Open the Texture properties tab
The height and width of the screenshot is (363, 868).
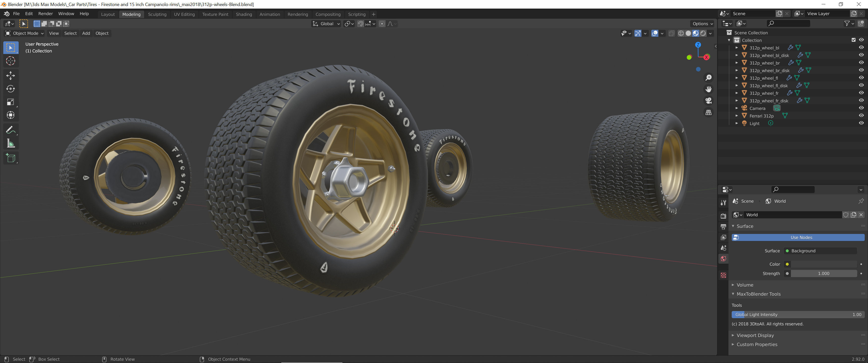[723, 275]
